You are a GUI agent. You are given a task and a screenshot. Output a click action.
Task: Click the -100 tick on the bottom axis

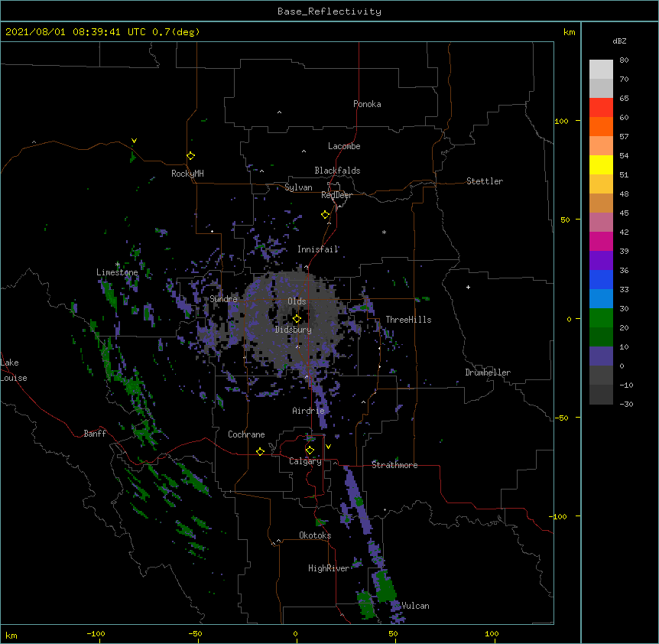pos(96,633)
